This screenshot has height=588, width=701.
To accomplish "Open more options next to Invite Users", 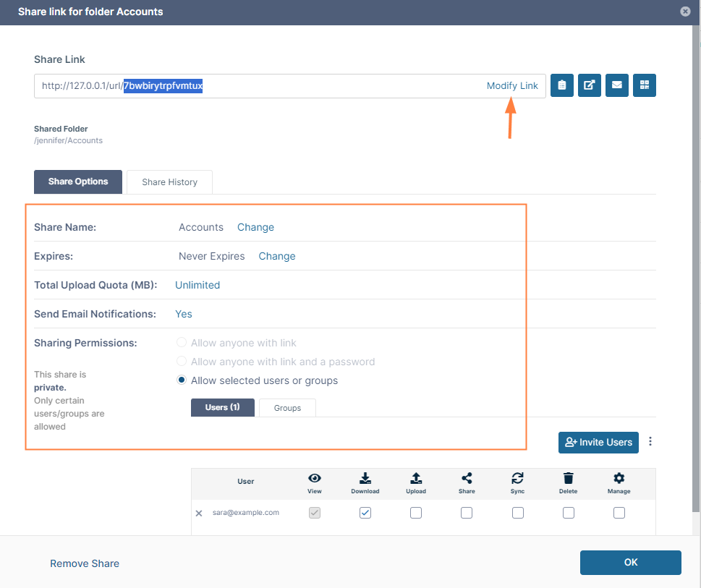I will click(650, 441).
